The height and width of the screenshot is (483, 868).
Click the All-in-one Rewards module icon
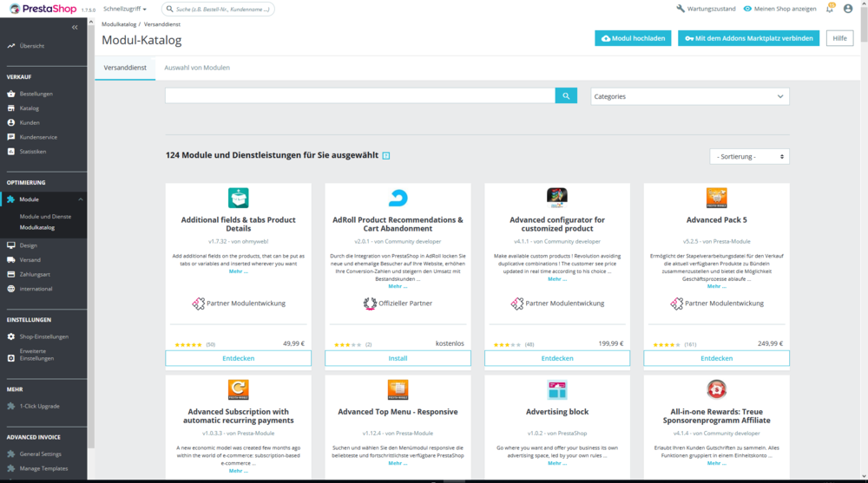coord(716,389)
